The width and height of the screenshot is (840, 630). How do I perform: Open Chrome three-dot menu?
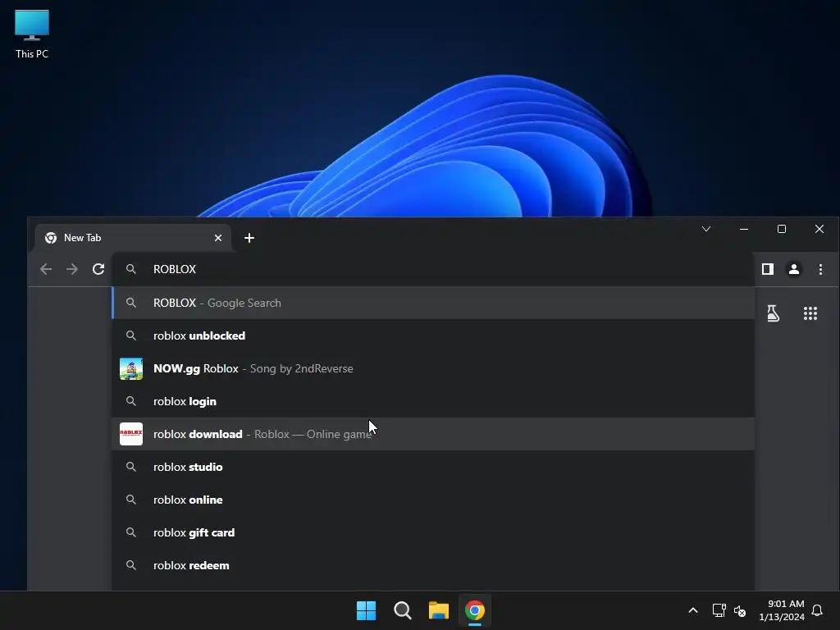(x=820, y=269)
